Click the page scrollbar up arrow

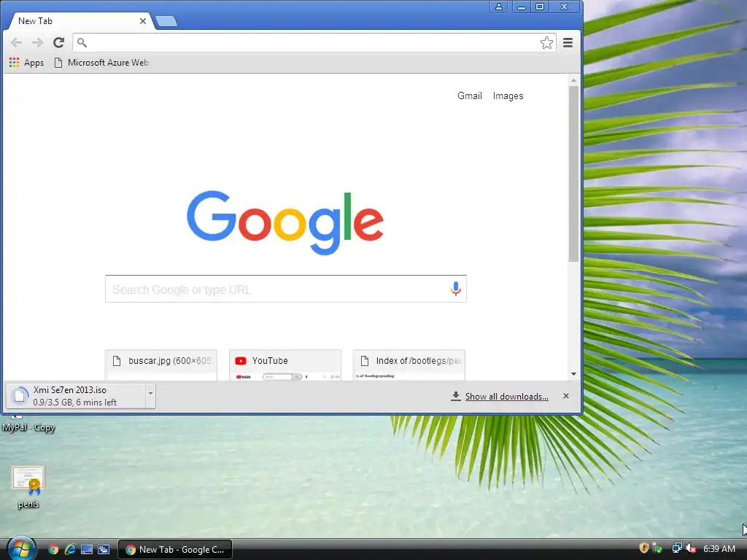(573, 80)
